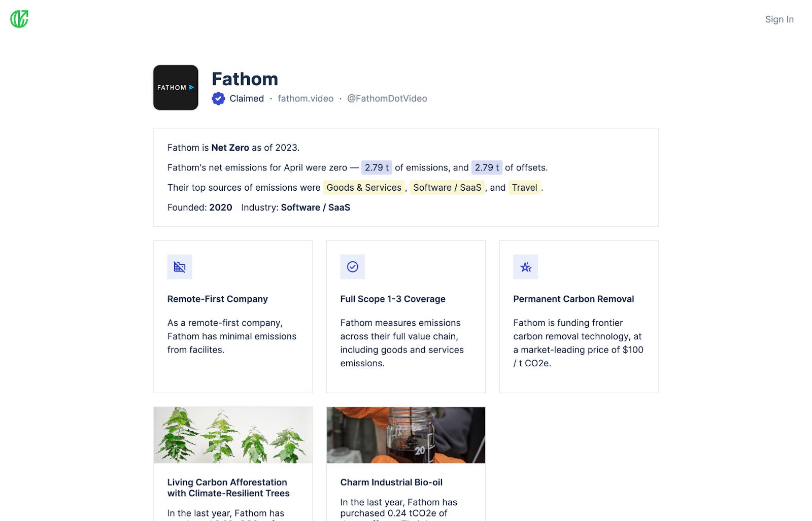This screenshot has height=521, width=812.
Task: Select the Software / SaaS emissions tag
Action: pyautogui.click(x=447, y=188)
